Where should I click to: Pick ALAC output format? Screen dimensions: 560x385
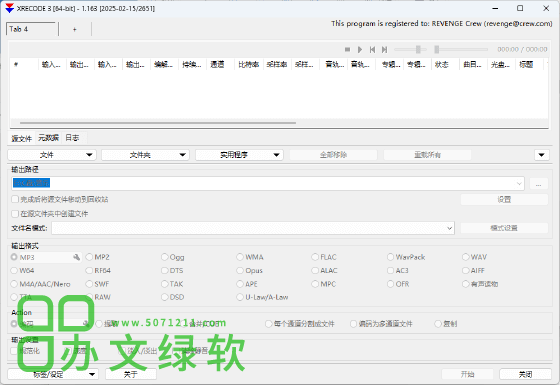(324, 271)
